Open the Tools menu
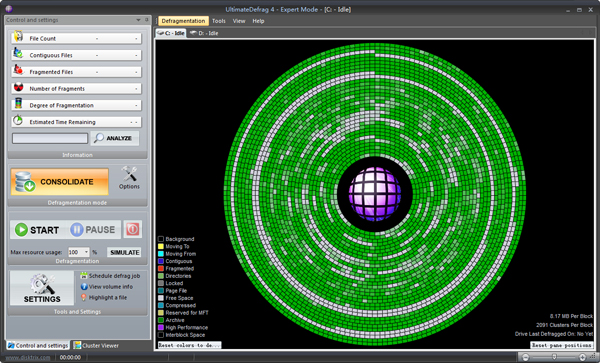 (219, 21)
